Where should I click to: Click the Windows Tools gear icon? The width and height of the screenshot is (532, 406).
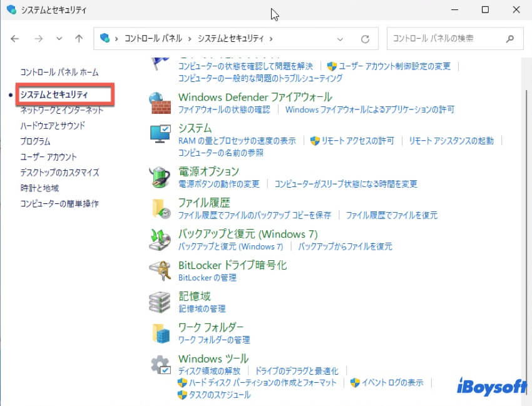click(159, 365)
